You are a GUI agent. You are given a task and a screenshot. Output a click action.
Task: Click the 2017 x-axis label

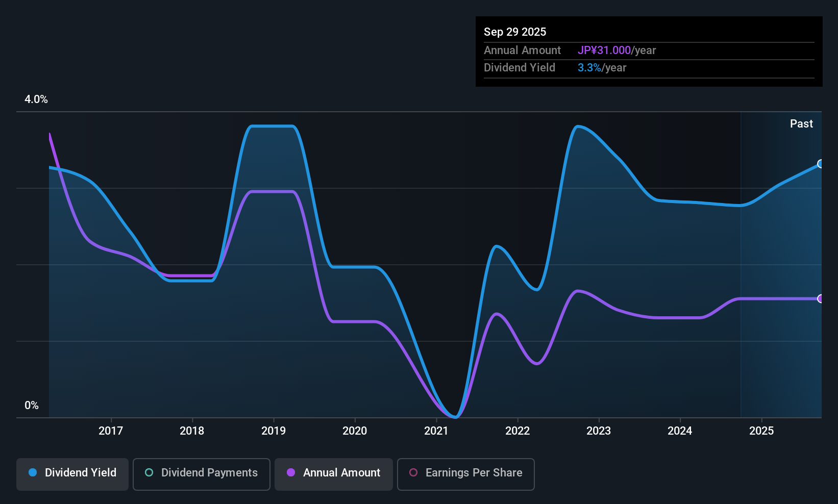(111, 431)
